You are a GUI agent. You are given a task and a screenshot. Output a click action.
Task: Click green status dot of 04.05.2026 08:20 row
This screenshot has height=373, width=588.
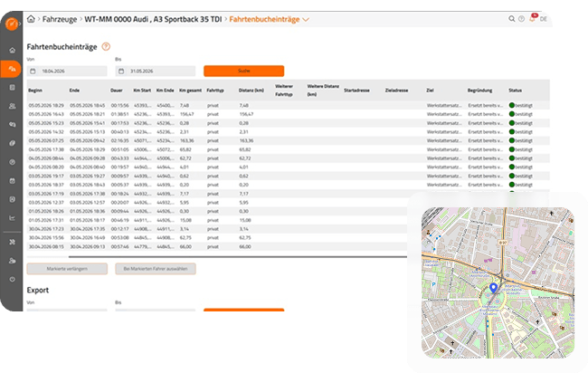tap(511, 167)
